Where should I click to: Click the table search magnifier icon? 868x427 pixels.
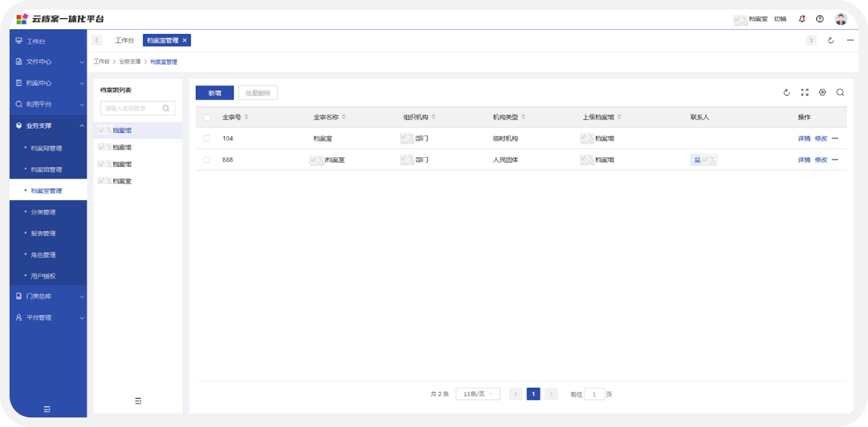tap(840, 92)
